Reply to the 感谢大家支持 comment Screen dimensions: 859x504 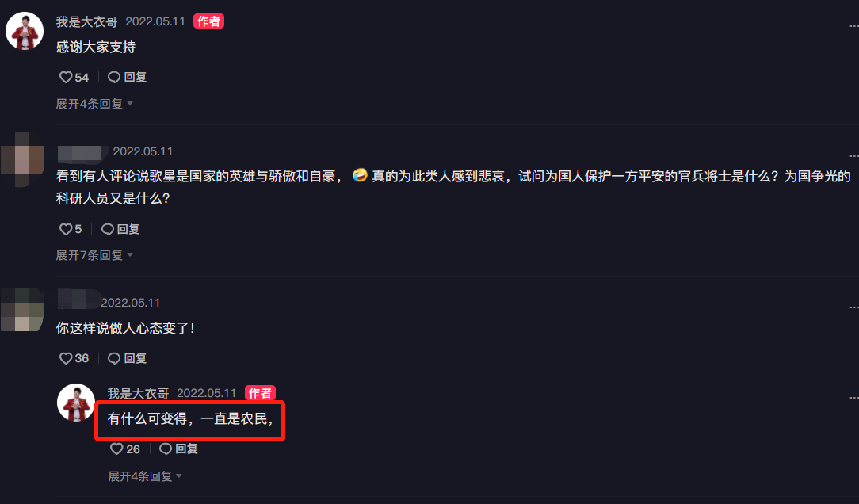point(127,77)
